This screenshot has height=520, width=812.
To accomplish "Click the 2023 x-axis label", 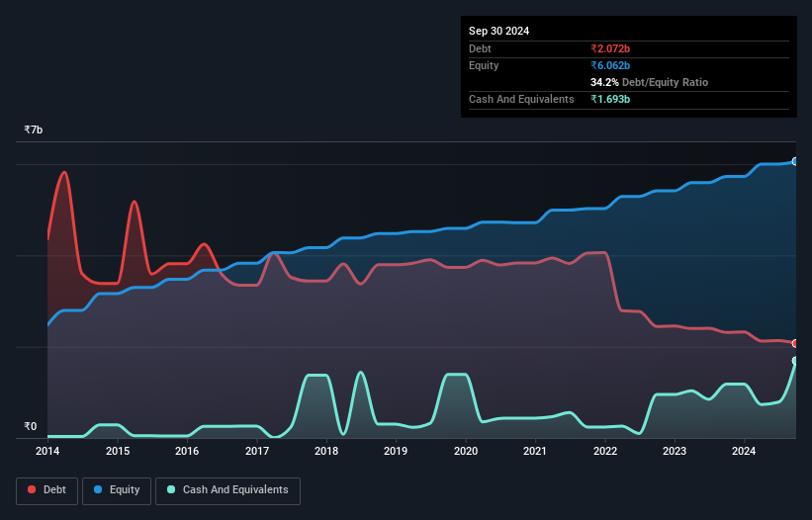I will coord(675,451).
